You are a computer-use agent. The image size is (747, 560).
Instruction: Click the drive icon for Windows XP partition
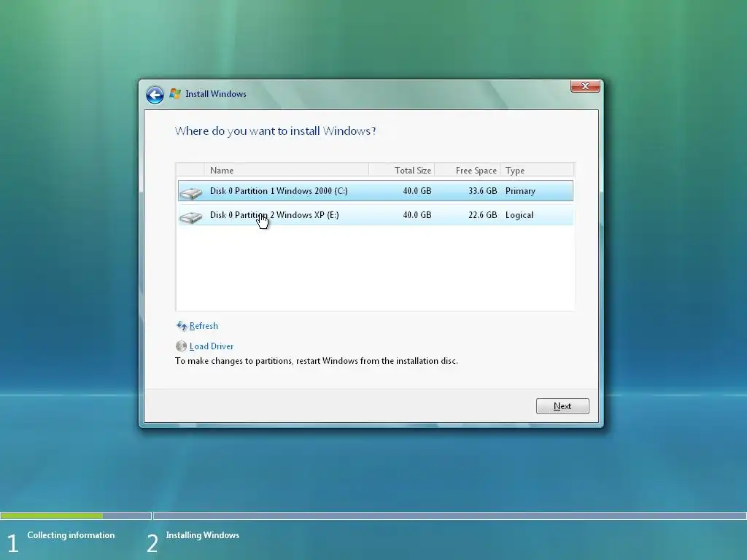(x=190, y=217)
